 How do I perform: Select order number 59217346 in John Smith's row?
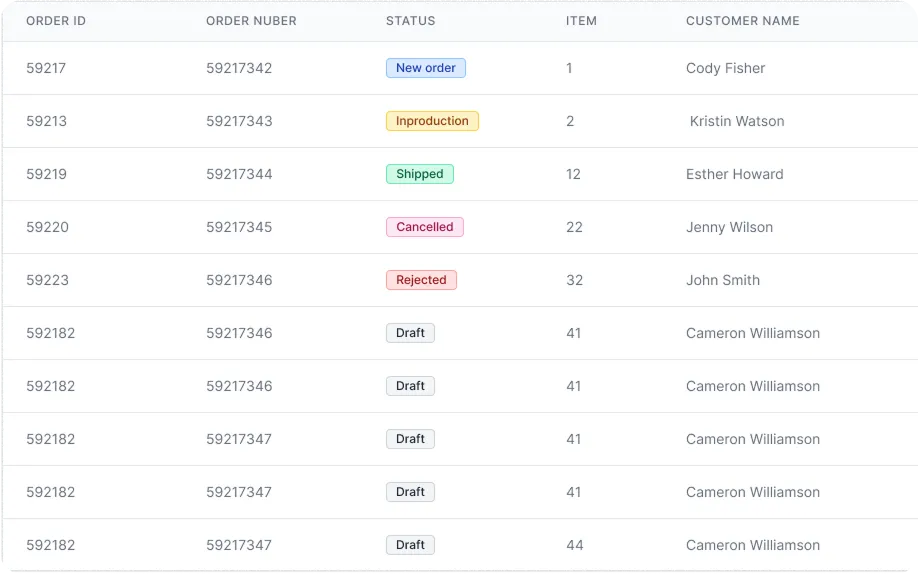coord(239,280)
